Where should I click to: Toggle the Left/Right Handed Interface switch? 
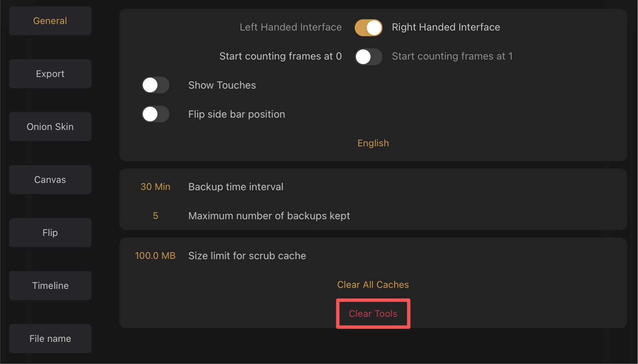click(x=368, y=28)
